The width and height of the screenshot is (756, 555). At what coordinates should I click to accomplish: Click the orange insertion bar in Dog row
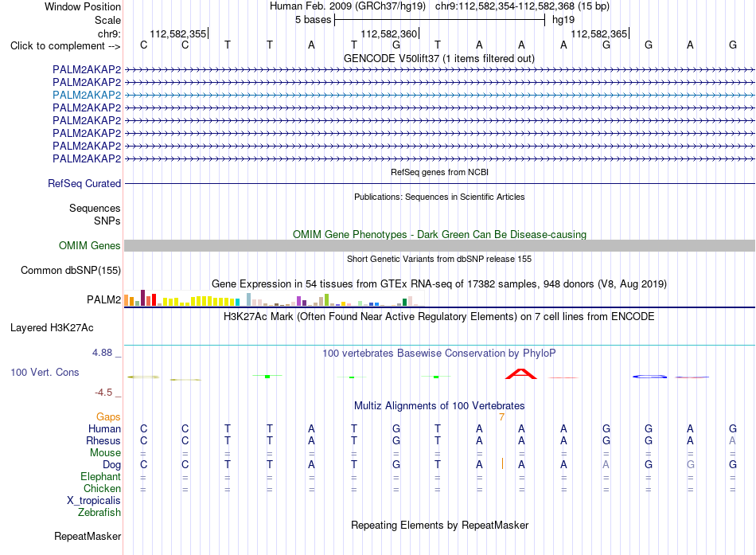pyautogui.click(x=502, y=463)
